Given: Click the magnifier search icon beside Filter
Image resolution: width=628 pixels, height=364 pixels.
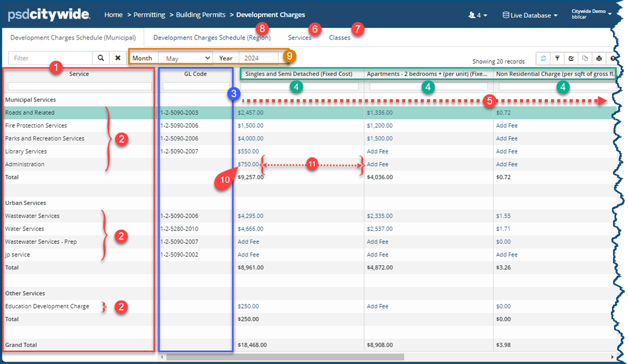Looking at the screenshot, I should coord(100,58).
